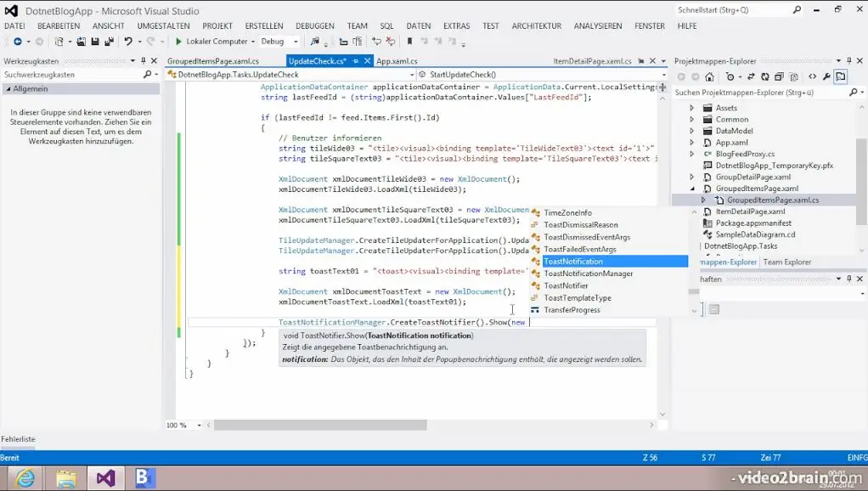
Task: Pin the Werkzeugkasten panel
Action: tap(144, 61)
